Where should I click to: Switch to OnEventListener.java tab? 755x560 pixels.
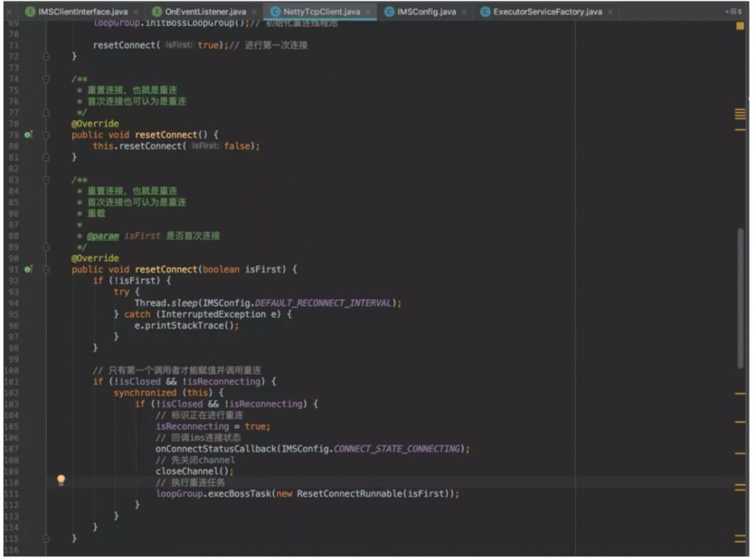(205, 11)
